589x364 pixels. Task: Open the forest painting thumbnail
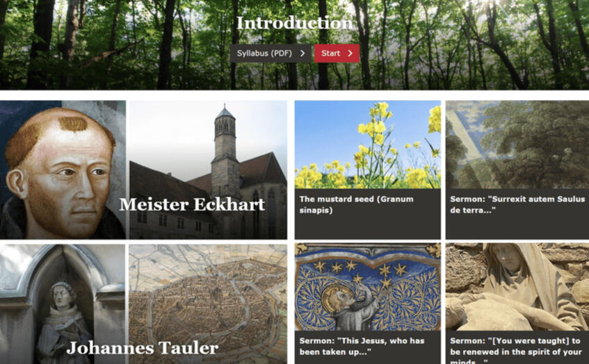[517, 144]
